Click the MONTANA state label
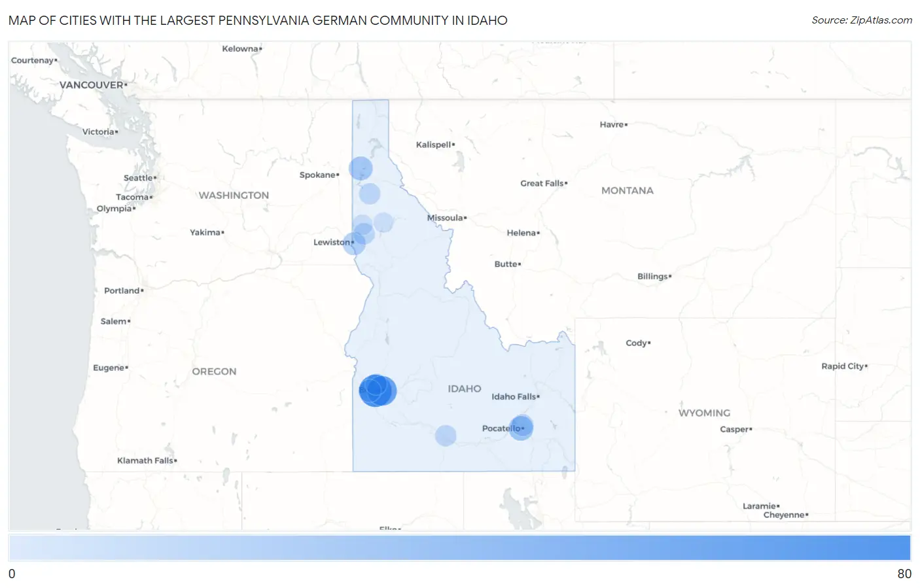The image size is (920, 588). [x=628, y=190]
